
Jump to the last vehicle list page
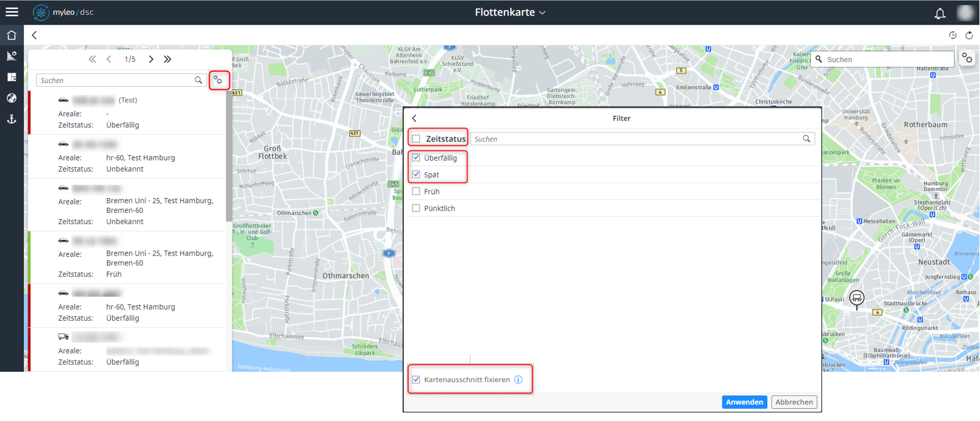[x=167, y=59]
